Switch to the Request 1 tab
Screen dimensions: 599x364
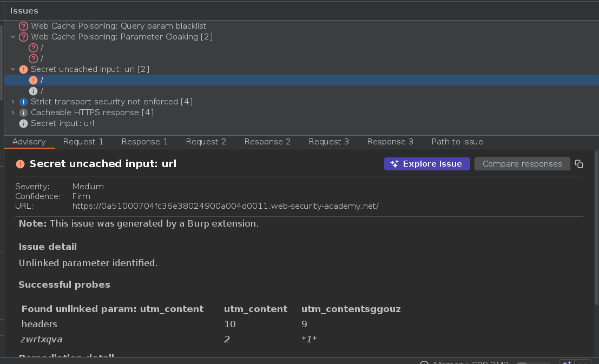pyautogui.click(x=83, y=142)
